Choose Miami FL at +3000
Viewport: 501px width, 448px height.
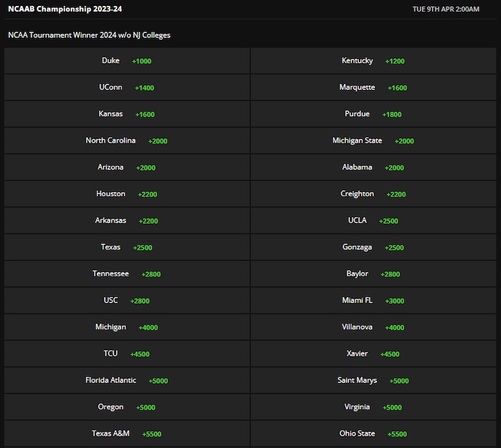click(373, 300)
